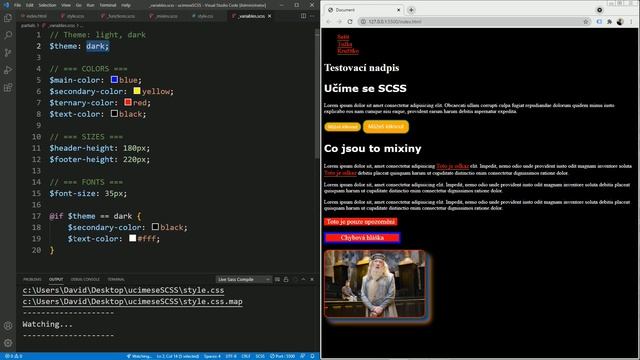Open the Run menu

(90, 5)
